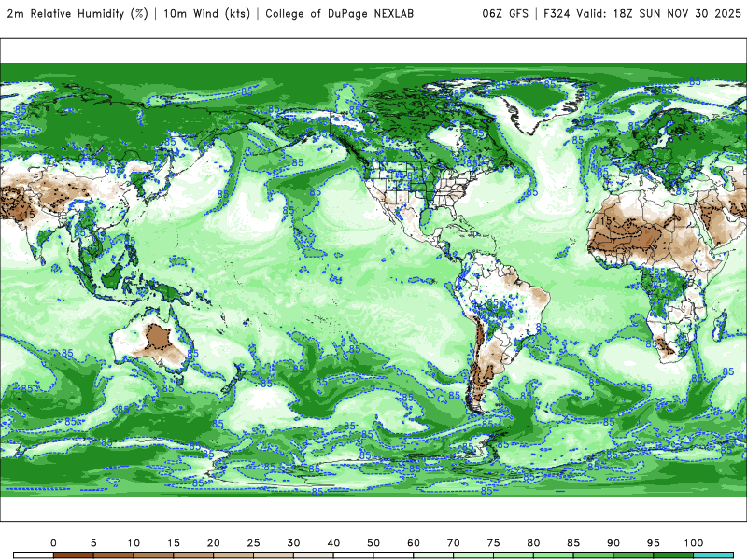
Task: Select the 25–30 beige legend swatch
Action: click(x=274, y=555)
